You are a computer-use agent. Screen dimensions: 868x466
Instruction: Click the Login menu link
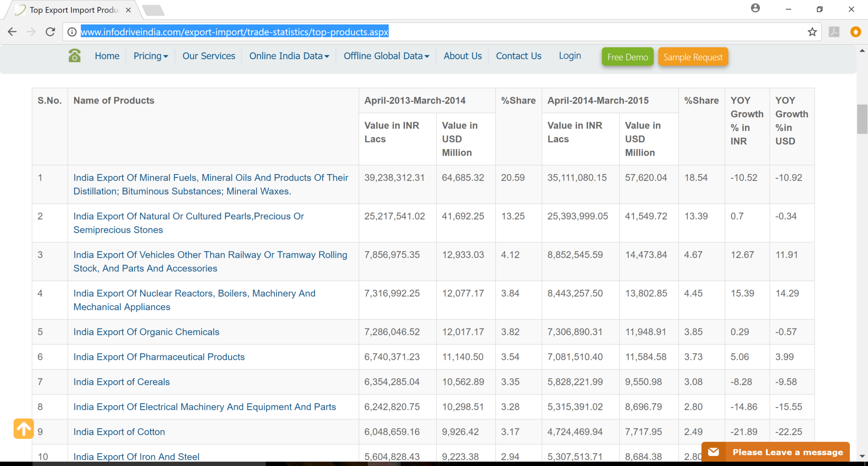[570, 56]
